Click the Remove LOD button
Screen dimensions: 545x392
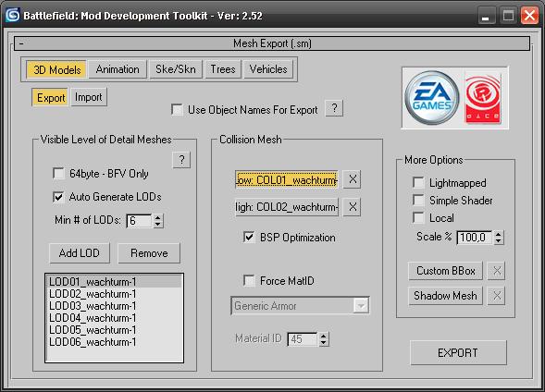coord(149,253)
